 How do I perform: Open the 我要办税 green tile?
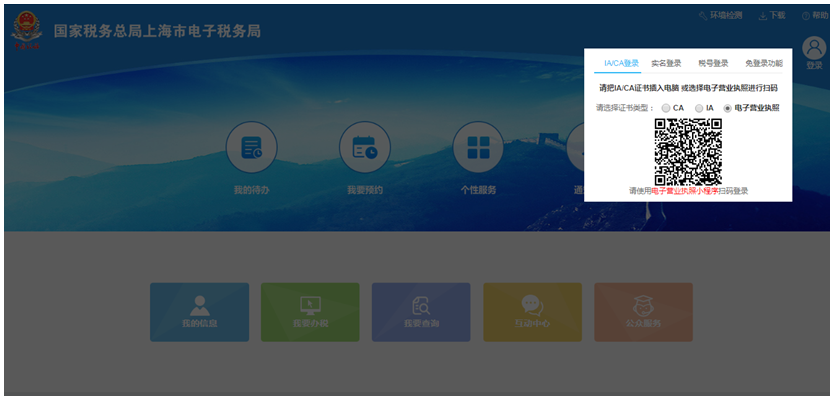pyautogui.click(x=310, y=312)
